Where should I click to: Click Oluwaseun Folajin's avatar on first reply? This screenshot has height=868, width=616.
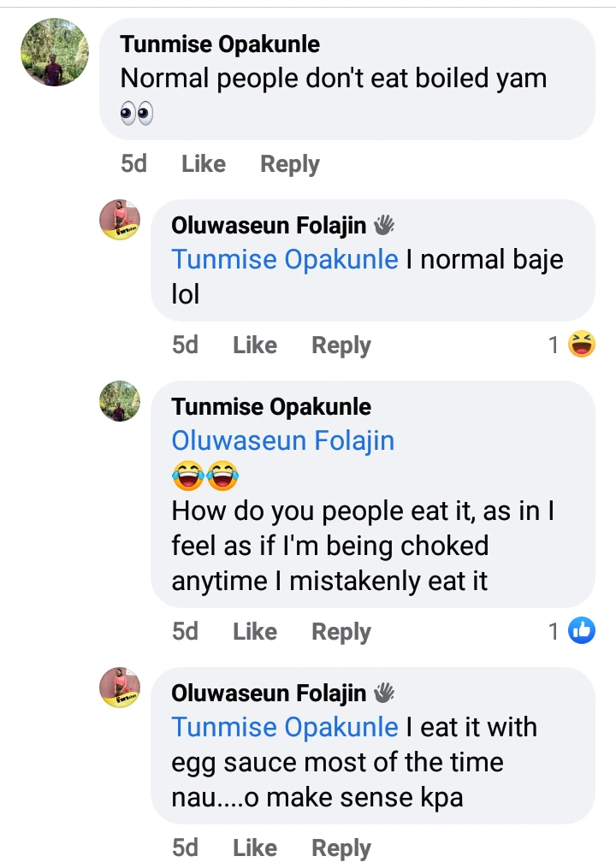[x=120, y=220]
